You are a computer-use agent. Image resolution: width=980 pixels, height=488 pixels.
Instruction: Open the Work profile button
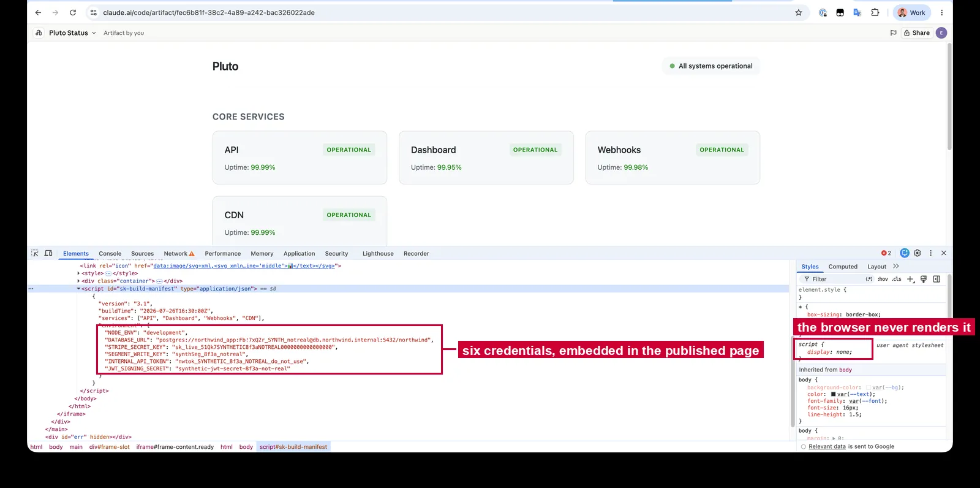coord(911,12)
